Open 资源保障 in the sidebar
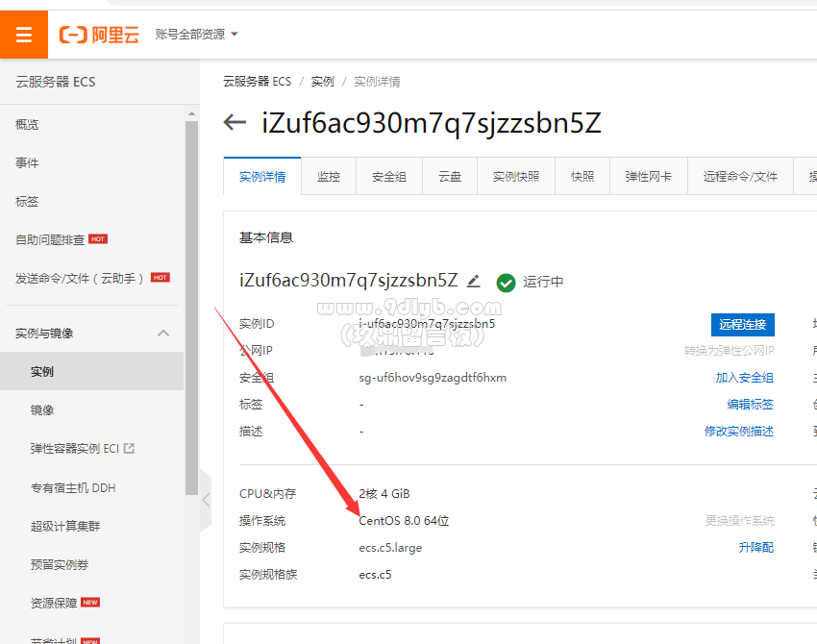The height and width of the screenshot is (644, 817). coord(54,603)
